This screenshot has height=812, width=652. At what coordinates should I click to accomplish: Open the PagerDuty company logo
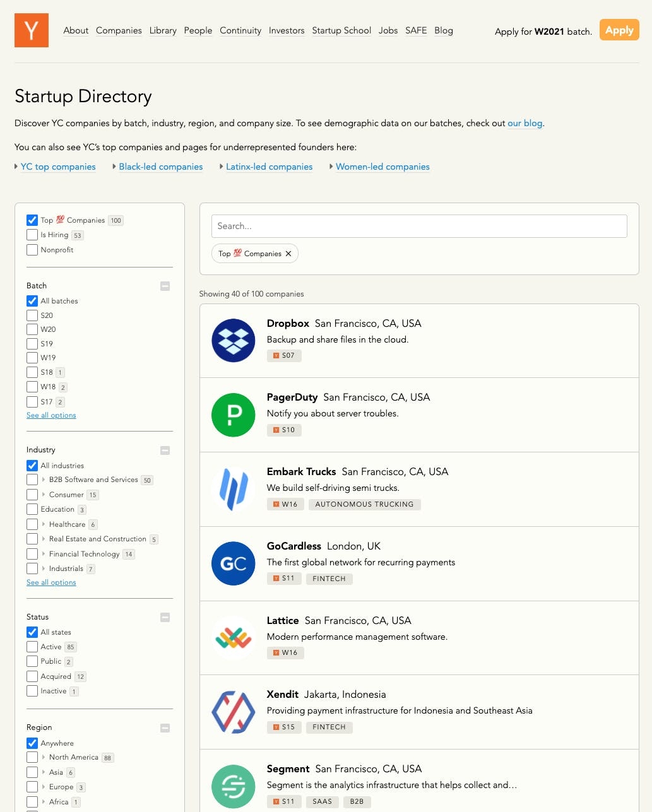click(x=234, y=415)
